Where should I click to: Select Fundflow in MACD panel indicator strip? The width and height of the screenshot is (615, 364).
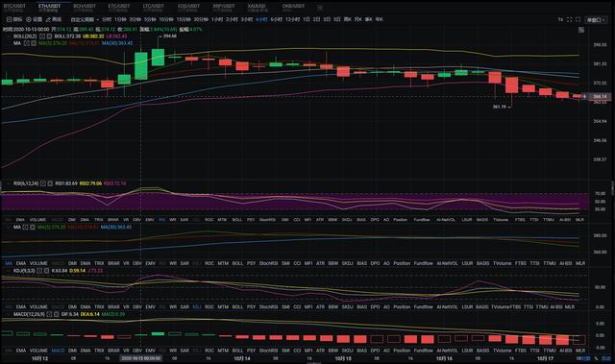click(x=423, y=351)
